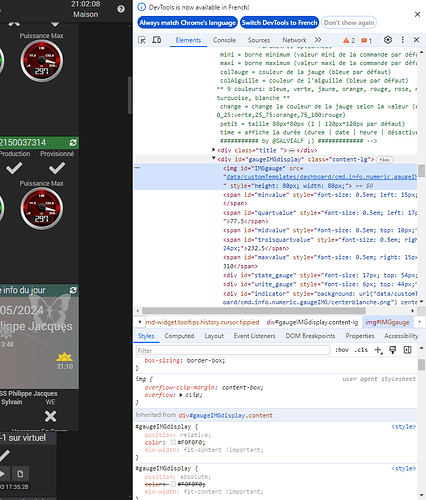Click the Production checkmark

[14, 168]
